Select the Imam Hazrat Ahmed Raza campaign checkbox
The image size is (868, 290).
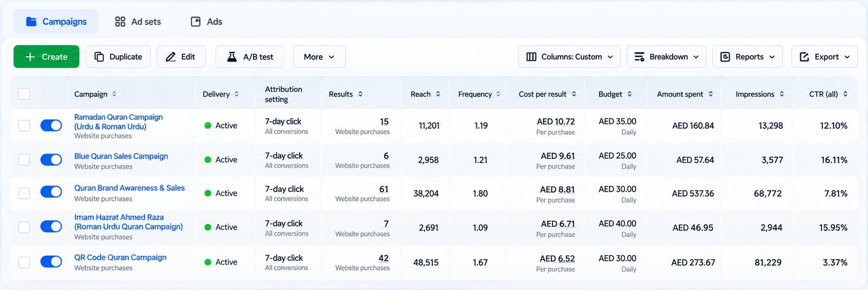[x=24, y=227]
